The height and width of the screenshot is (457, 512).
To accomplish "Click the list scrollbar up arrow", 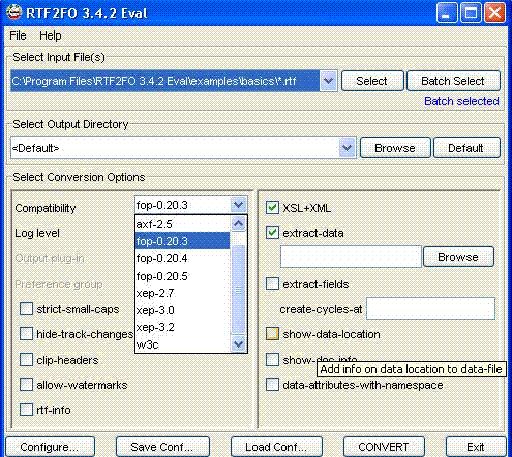I will pyautogui.click(x=238, y=223).
